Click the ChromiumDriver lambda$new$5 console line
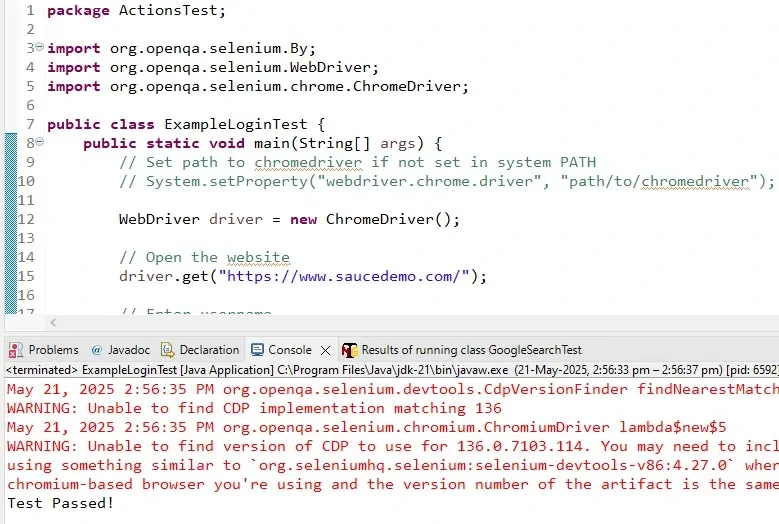 tap(366, 427)
